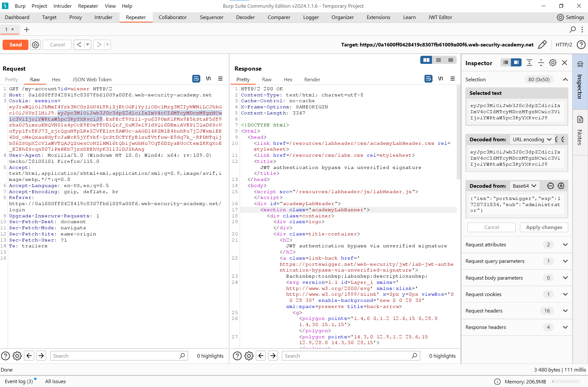Open URL encoding decode type dropdown
The width and height of the screenshot is (588, 387).
point(532,139)
